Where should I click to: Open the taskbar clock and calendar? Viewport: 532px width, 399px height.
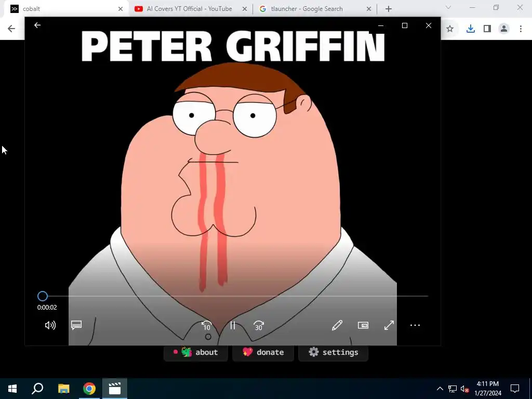(x=488, y=389)
